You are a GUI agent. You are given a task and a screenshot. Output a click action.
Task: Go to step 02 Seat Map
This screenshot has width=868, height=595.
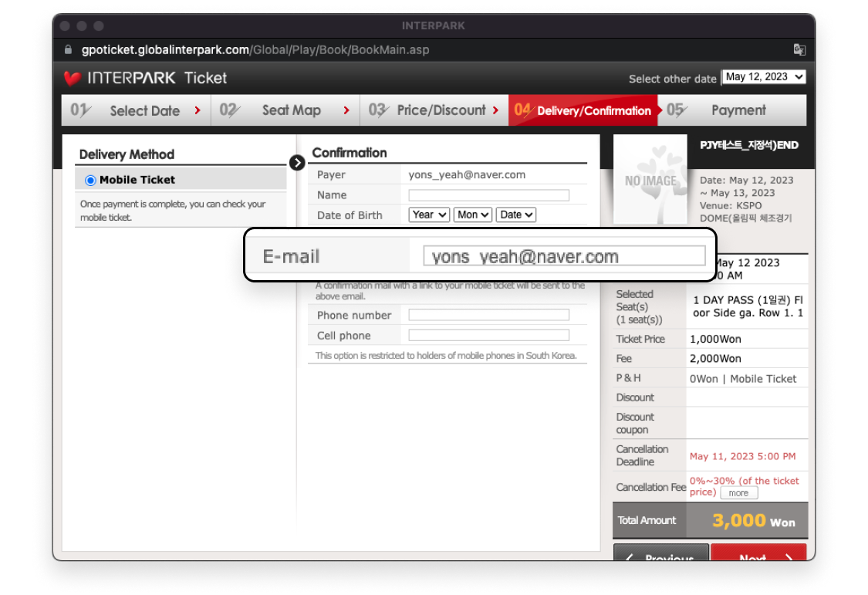tap(285, 110)
